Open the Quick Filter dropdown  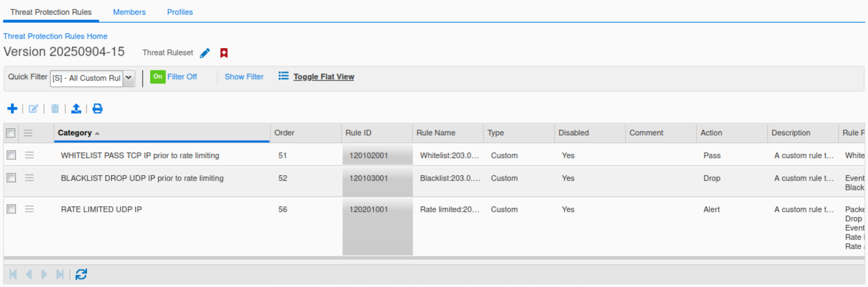tap(129, 78)
